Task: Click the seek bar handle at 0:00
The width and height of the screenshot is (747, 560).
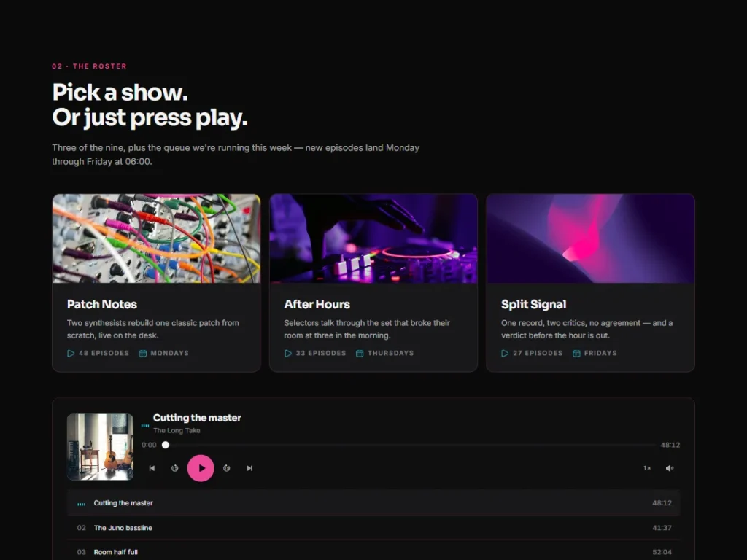Action: click(166, 445)
